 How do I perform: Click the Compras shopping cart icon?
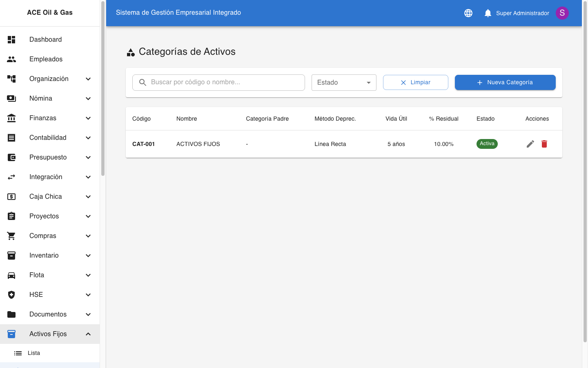tap(11, 236)
